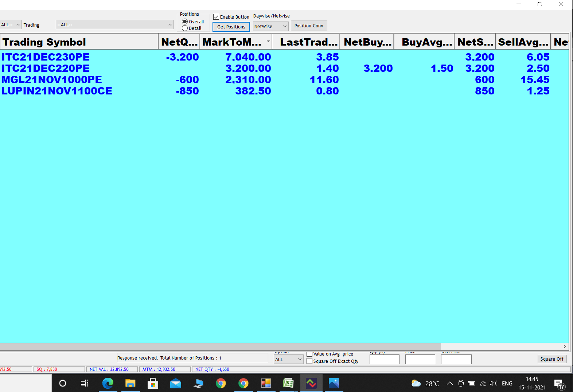Open colorful tiles app on taskbar
The height and width of the screenshot is (392, 573).
(x=266, y=383)
